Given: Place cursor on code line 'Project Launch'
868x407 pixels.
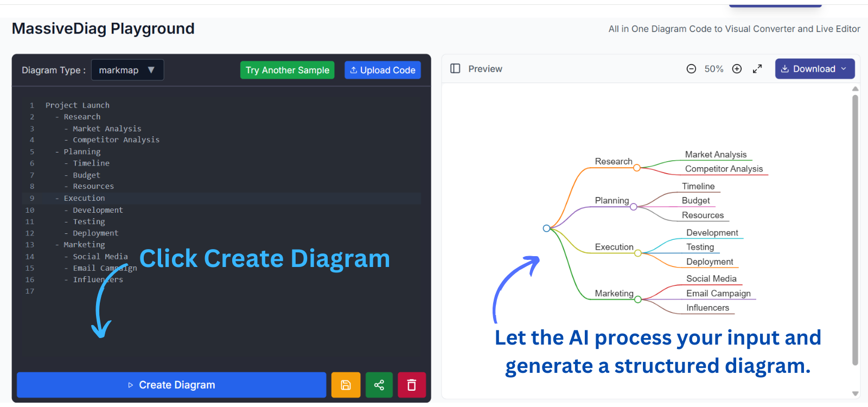Looking at the screenshot, I should coord(78,105).
